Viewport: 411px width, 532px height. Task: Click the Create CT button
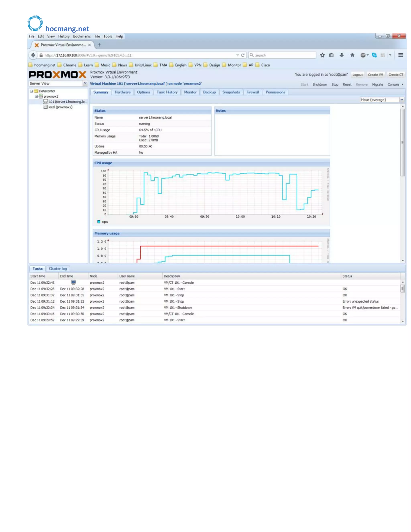(396, 75)
